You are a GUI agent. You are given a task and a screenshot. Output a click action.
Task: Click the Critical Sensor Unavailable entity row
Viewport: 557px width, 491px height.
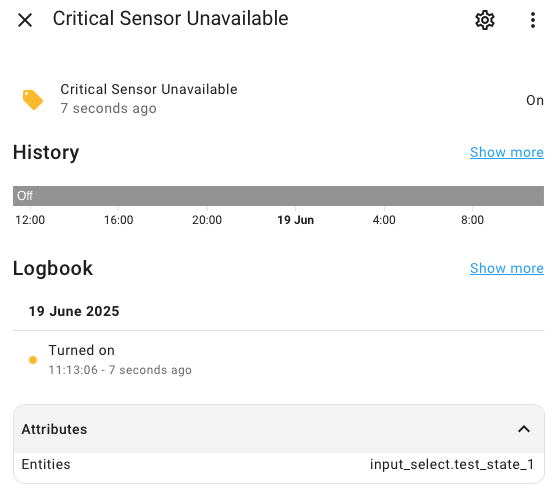[279, 99]
